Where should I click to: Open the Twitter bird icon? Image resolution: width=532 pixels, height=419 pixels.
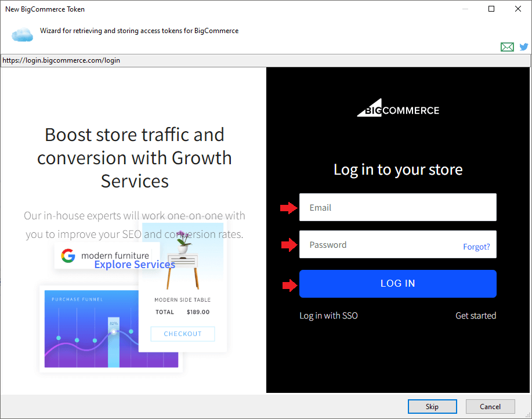tap(523, 47)
